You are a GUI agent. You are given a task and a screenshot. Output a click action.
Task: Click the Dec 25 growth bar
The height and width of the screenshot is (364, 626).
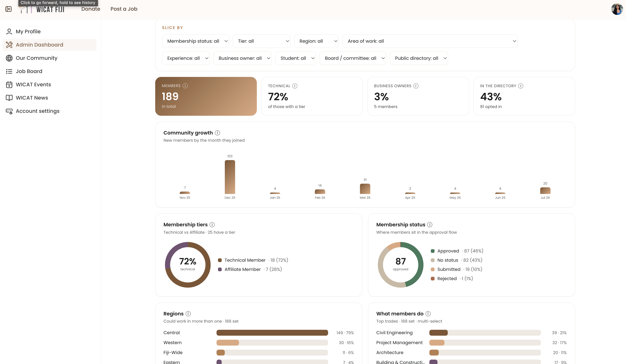(230, 177)
